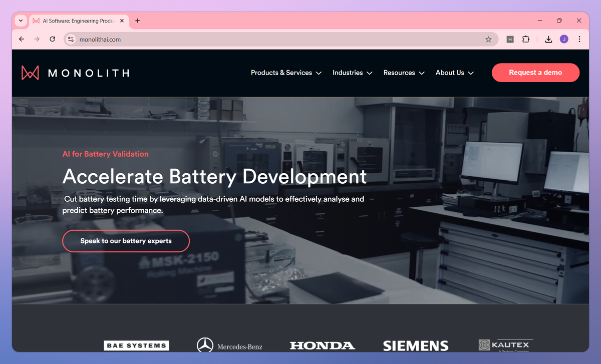The width and height of the screenshot is (601, 364).
Task: Select the AI Software browser tab
Action: 79,21
